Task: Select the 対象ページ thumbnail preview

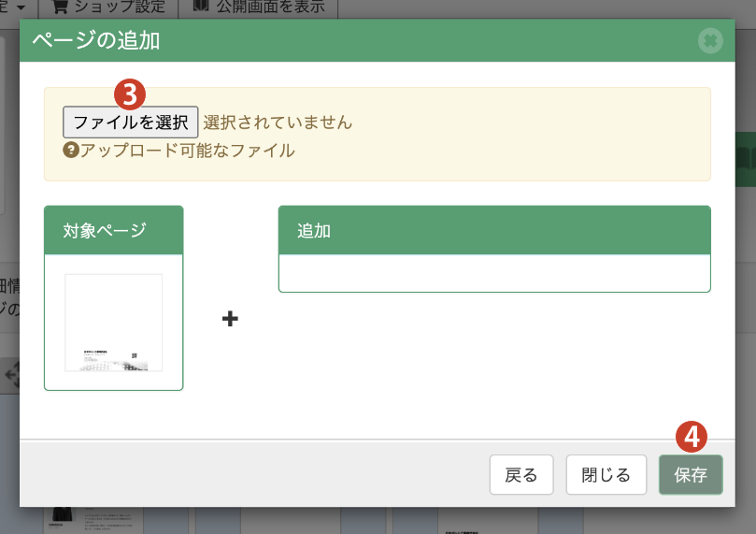Action: (x=113, y=323)
